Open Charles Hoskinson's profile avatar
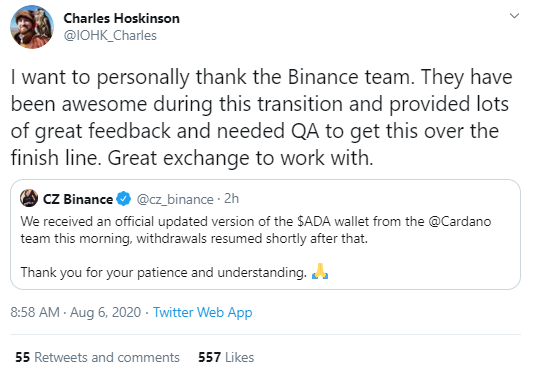Viewport: 535px width, 379px height. [32, 27]
